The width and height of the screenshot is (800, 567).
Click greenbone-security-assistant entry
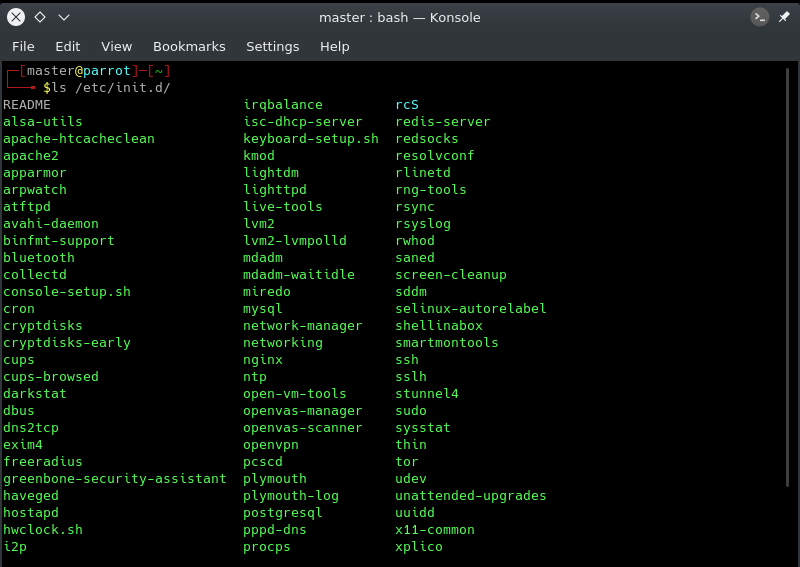click(115, 478)
